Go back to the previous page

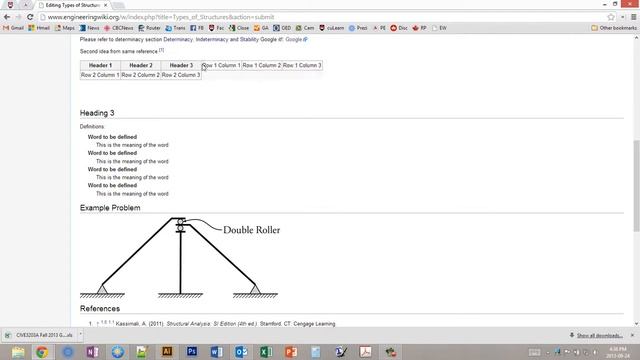[x=7, y=17]
